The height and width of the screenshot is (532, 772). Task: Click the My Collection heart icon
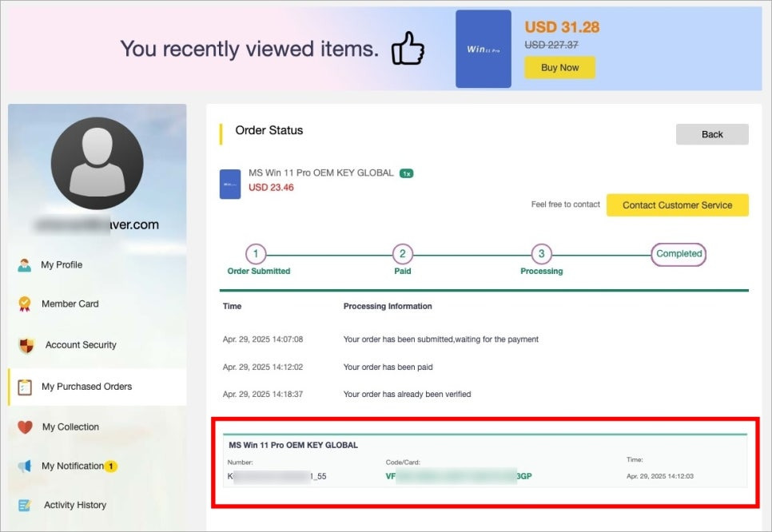25,427
